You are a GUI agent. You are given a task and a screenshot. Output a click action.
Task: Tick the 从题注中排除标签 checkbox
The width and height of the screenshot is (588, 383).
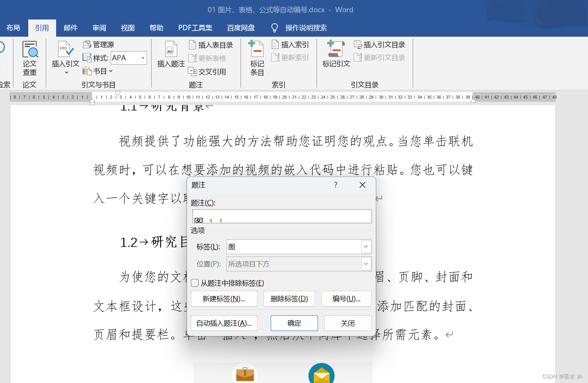195,283
